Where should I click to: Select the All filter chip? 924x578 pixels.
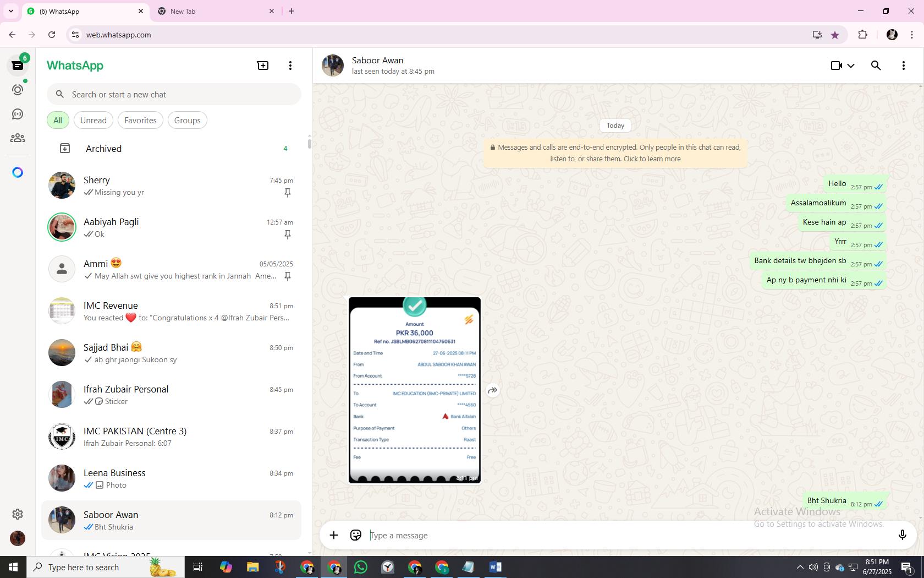pos(58,120)
